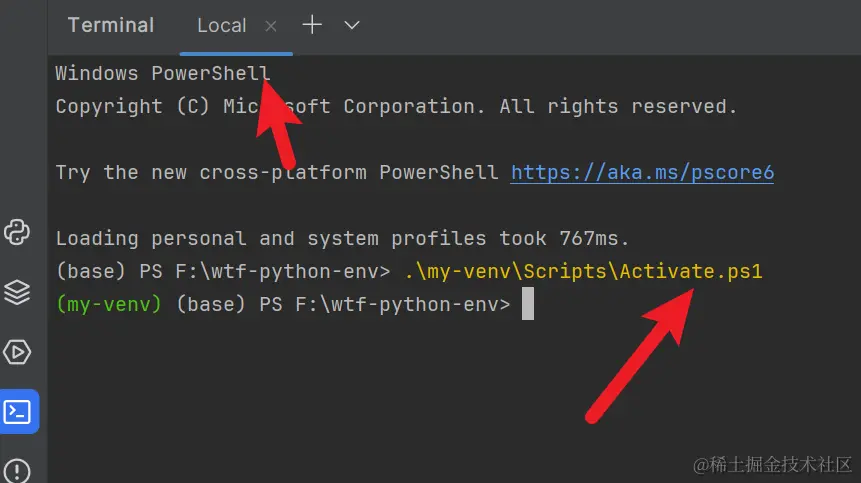The image size is (861, 483).
Task: Open the https://aka.ms/pscore6 link
Action: (x=642, y=173)
